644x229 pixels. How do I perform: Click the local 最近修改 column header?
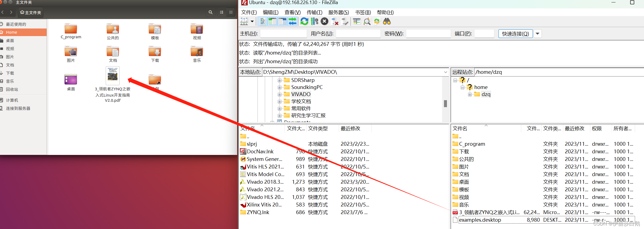pos(355,128)
